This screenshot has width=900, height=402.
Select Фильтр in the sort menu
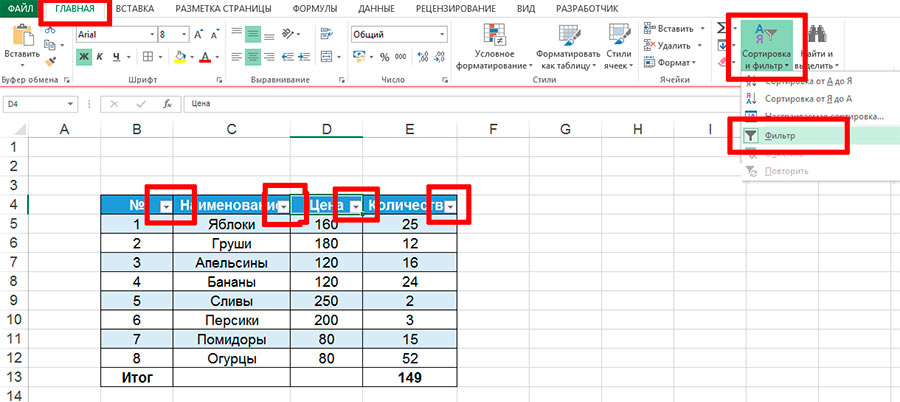(x=780, y=135)
